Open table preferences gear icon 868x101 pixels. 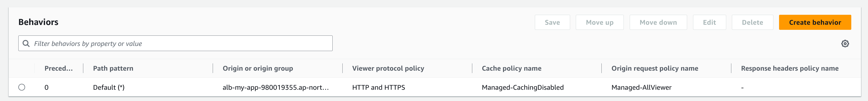coord(845,44)
